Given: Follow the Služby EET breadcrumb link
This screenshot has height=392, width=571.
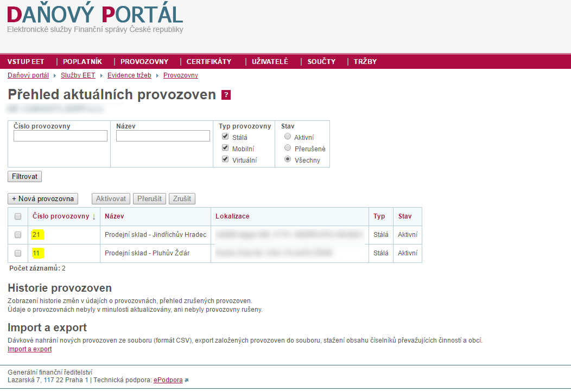Looking at the screenshot, I should (78, 75).
